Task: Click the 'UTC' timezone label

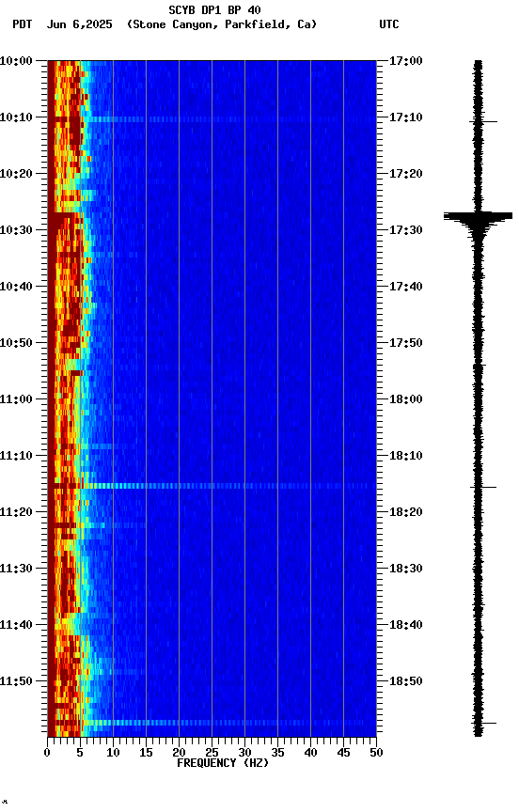Action: point(389,24)
